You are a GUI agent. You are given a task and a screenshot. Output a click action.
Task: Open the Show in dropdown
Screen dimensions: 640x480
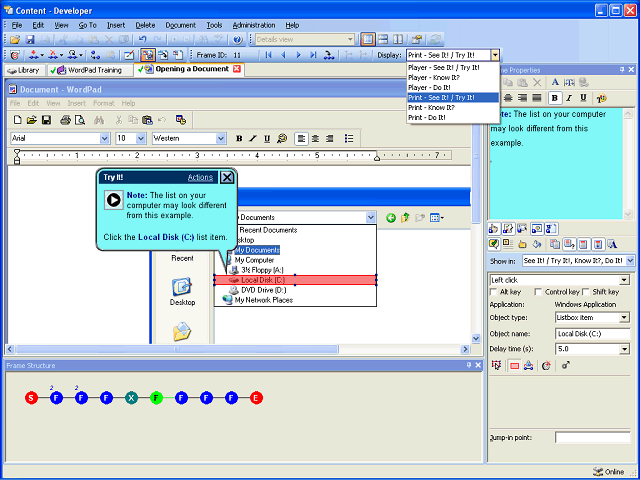tap(630, 260)
